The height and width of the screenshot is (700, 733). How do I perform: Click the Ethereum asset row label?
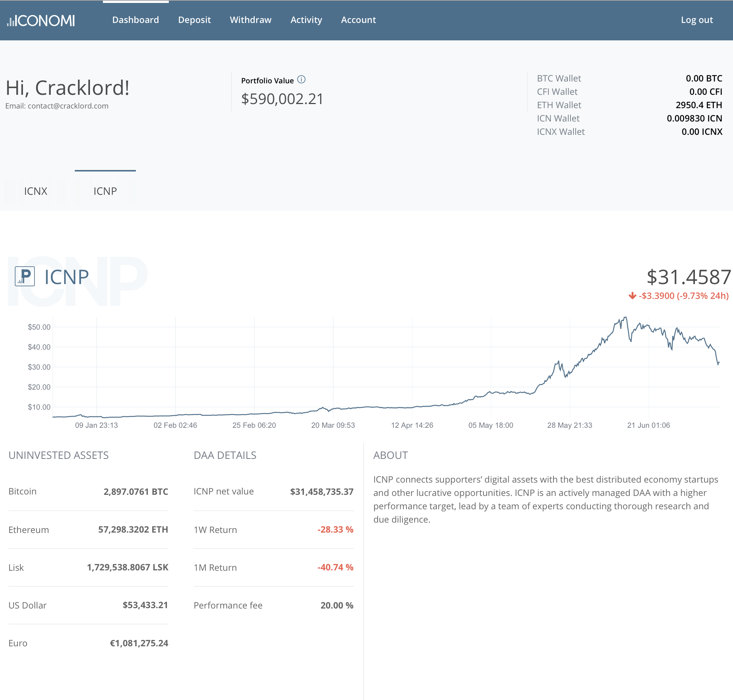(29, 530)
